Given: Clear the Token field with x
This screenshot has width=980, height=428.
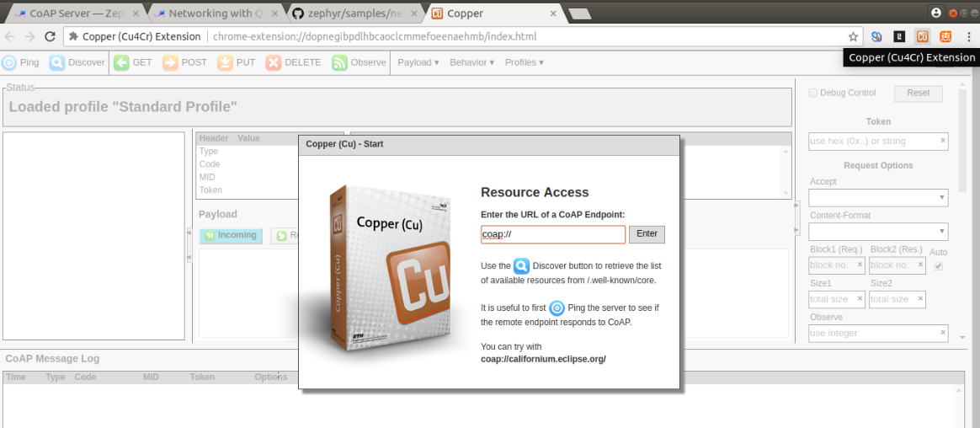Looking at the screenshot, I should [x=942, y=141].
